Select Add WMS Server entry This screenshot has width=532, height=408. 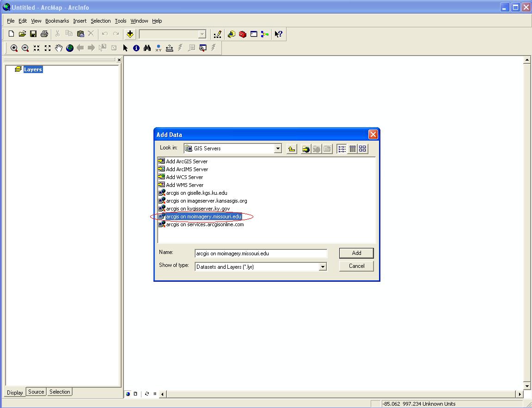point(181,185)
